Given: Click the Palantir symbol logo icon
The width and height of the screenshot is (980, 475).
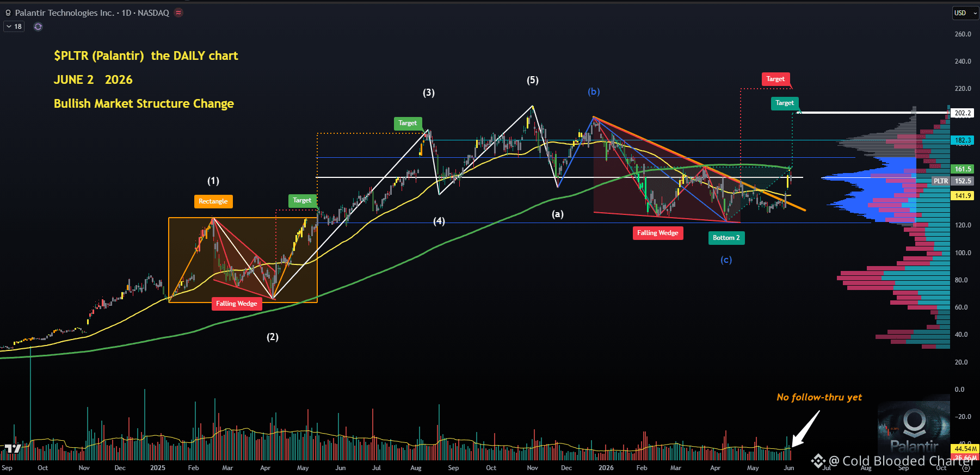Looking at the screenshot, I should 8,13.
